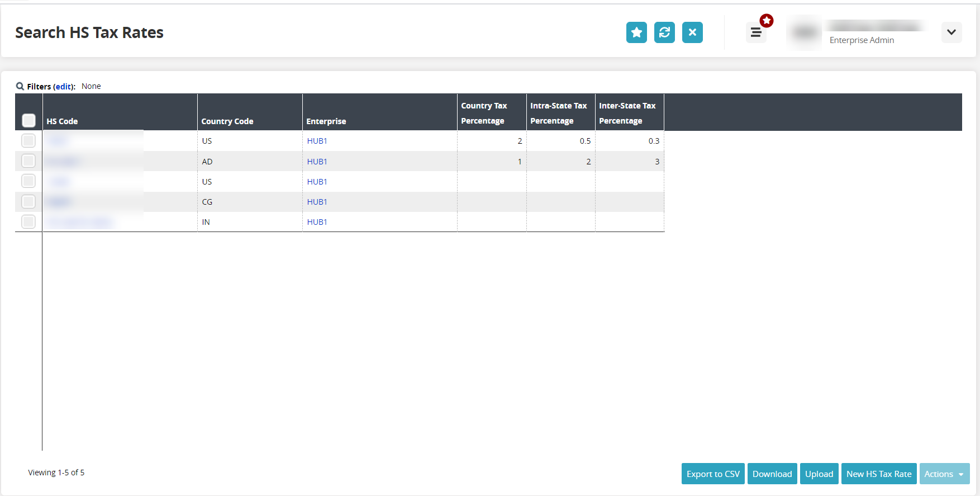The image size is (980, 496).
Task: Open the Actions dropdown menu
Action: pyautogui.click(x=944, y=474)
